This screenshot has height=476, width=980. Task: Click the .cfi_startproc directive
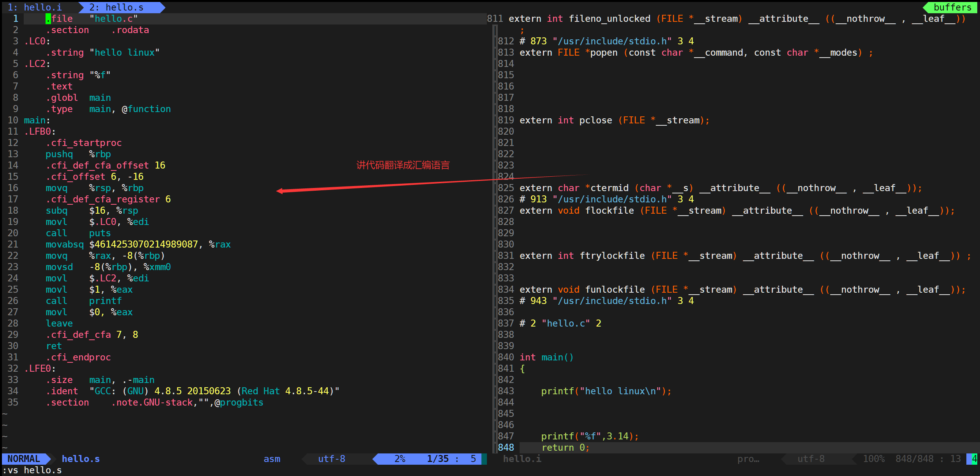(83, 143)
